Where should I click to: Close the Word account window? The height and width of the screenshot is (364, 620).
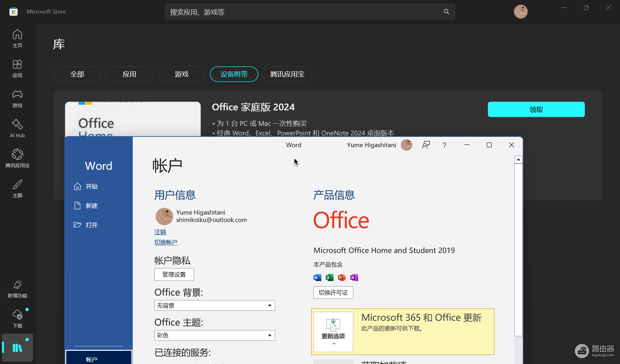(512, 145)
